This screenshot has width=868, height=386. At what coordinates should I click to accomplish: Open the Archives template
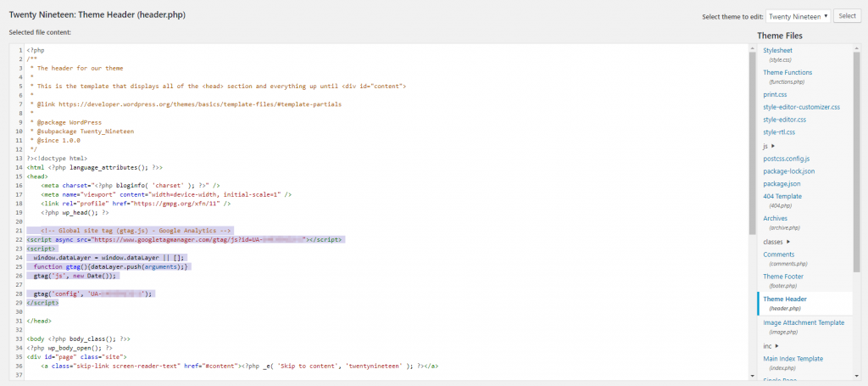point(776,218)
